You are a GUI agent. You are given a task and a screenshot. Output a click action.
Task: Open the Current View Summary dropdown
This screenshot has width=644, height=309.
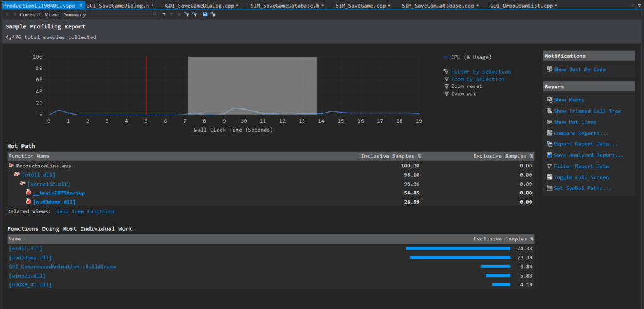point(109,14)
